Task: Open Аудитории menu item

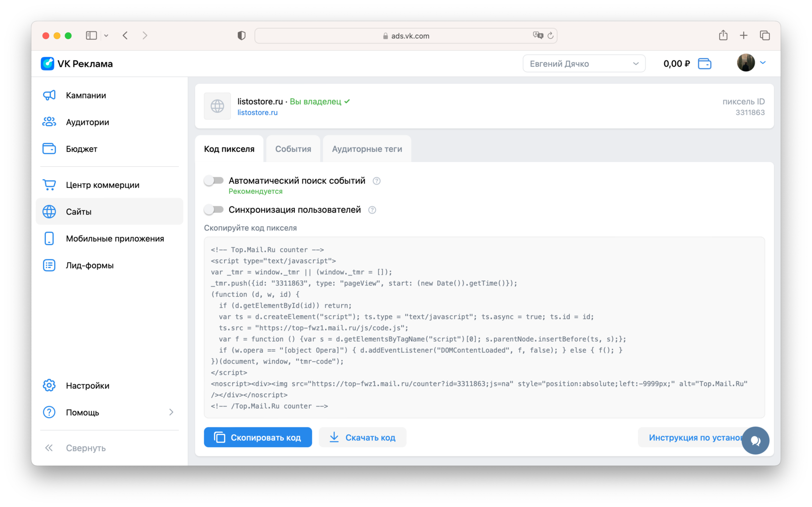Action: 110,122
